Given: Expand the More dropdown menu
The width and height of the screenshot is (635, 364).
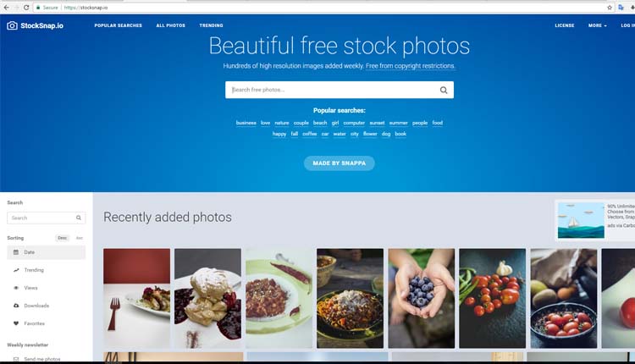Looking at the screenshot, I should [x=598, y=25].
